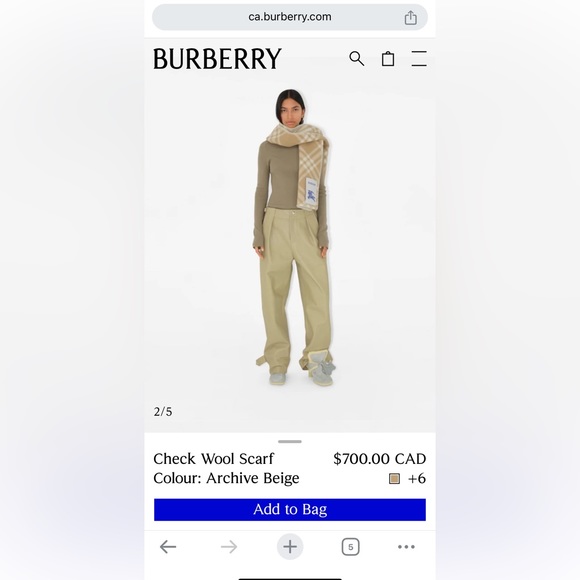Open the search magnifier icon
Screen dimensions: 580x580
point(357,58)
